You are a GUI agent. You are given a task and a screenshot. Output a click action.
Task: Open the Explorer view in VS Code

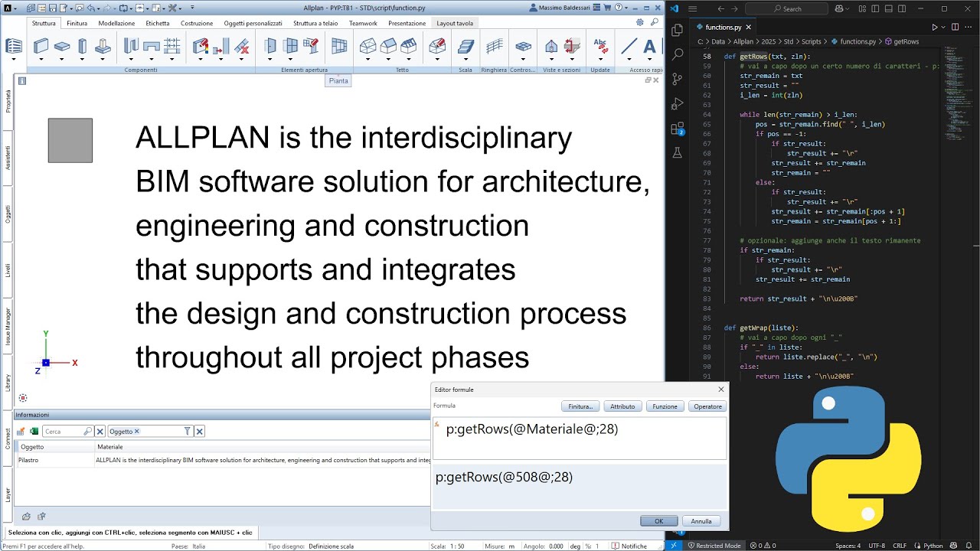pyautogui.click(x=677, y=31)
